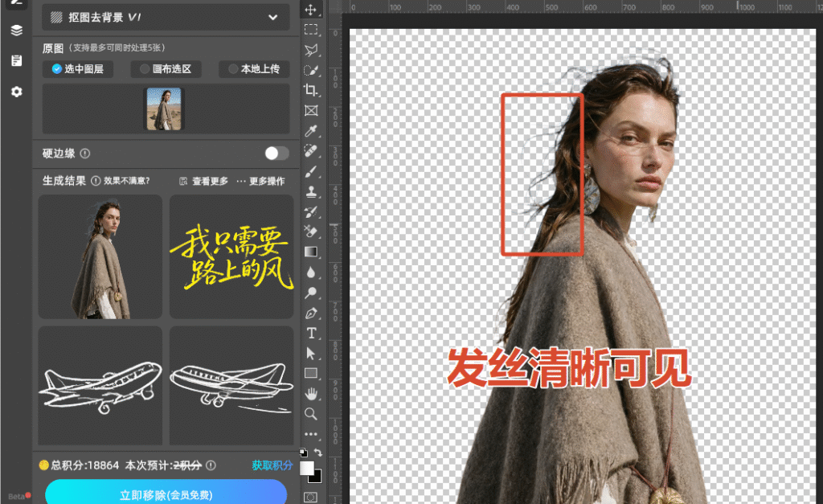Screen dimensions: 823x504
Task: Select the Hand tool
Action: pos(311,394)
